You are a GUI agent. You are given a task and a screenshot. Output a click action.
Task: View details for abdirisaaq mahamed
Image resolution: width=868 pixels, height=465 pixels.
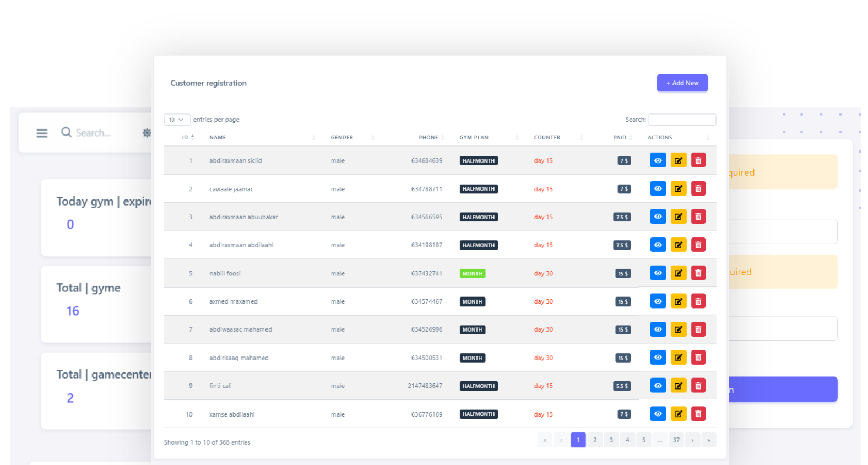(658, 357)
